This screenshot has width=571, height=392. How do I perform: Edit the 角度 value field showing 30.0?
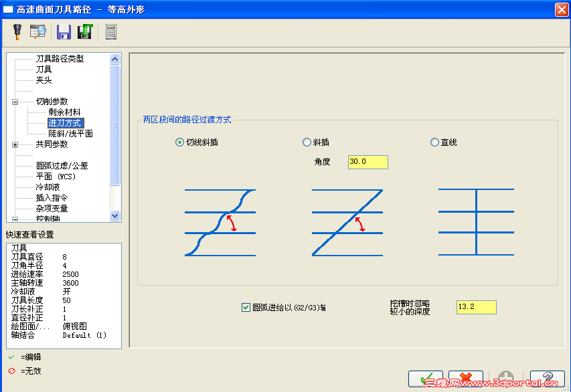[x=367, y=161]
